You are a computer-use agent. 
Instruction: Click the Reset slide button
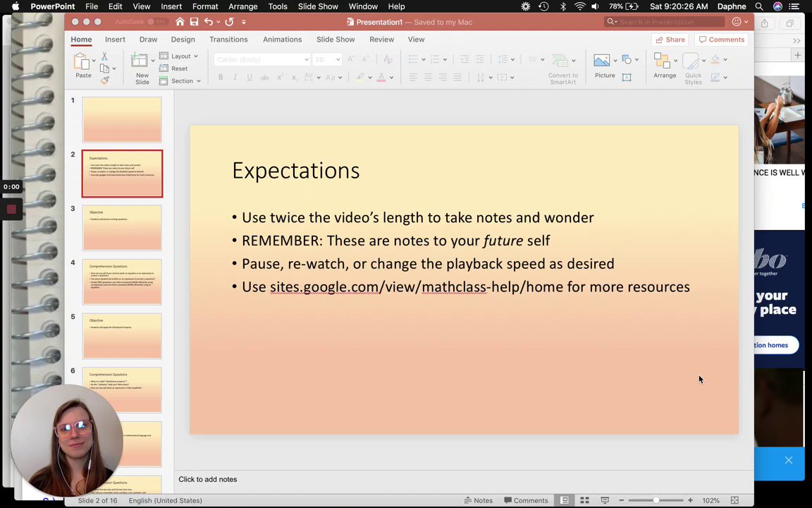[x=173, y=68]
